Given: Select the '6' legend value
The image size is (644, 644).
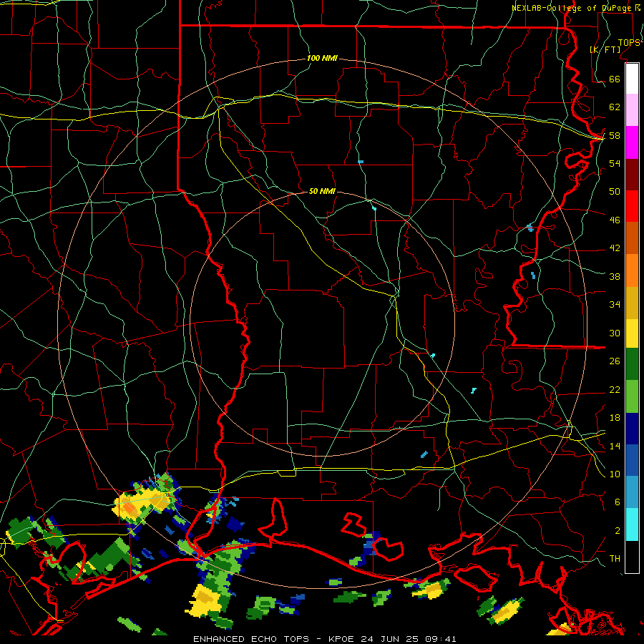Looking at the screenshot, I should [x=617, y=502].
